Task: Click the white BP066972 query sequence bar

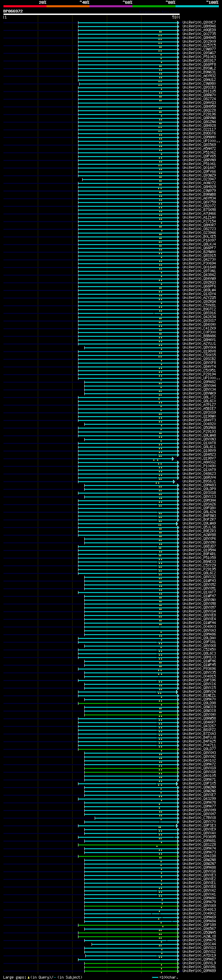Action: [x=92, y=14]
